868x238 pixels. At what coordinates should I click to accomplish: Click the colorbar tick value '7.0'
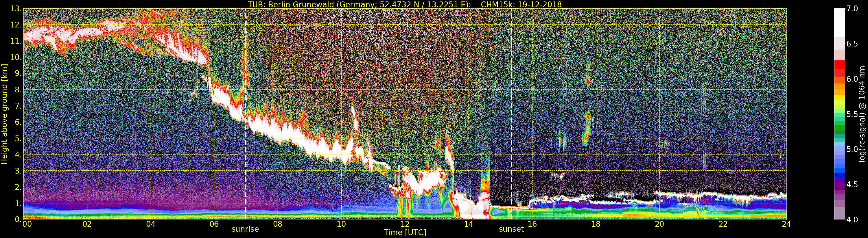852,9
